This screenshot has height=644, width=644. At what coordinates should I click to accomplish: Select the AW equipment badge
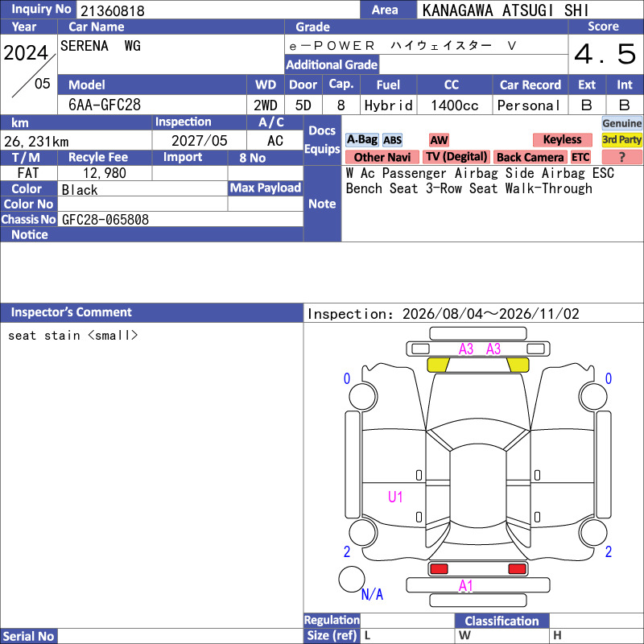click(439, 140)
